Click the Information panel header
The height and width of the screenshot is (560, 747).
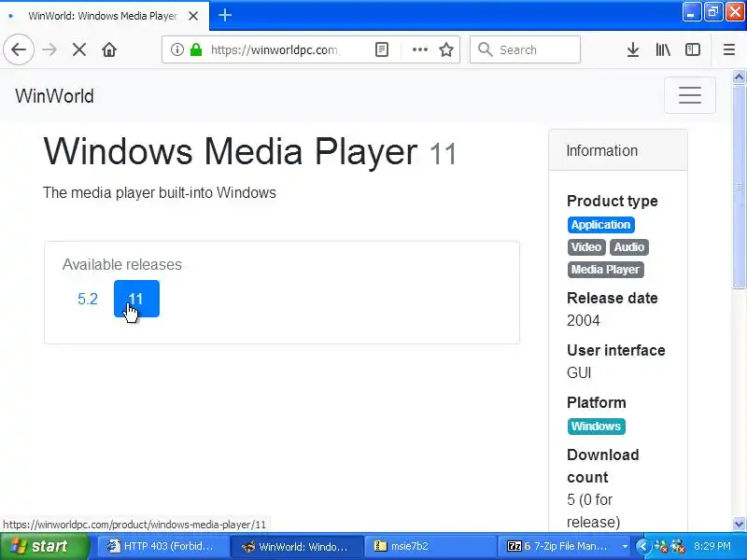618,150
